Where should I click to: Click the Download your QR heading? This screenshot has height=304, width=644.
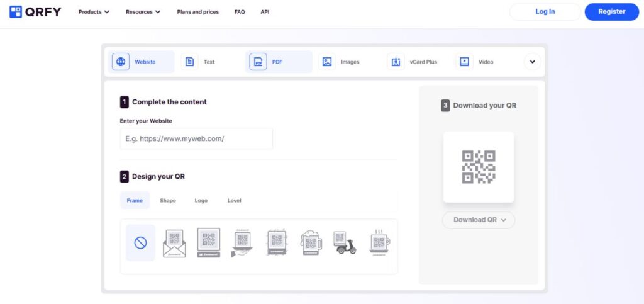(x=485, y=106)
